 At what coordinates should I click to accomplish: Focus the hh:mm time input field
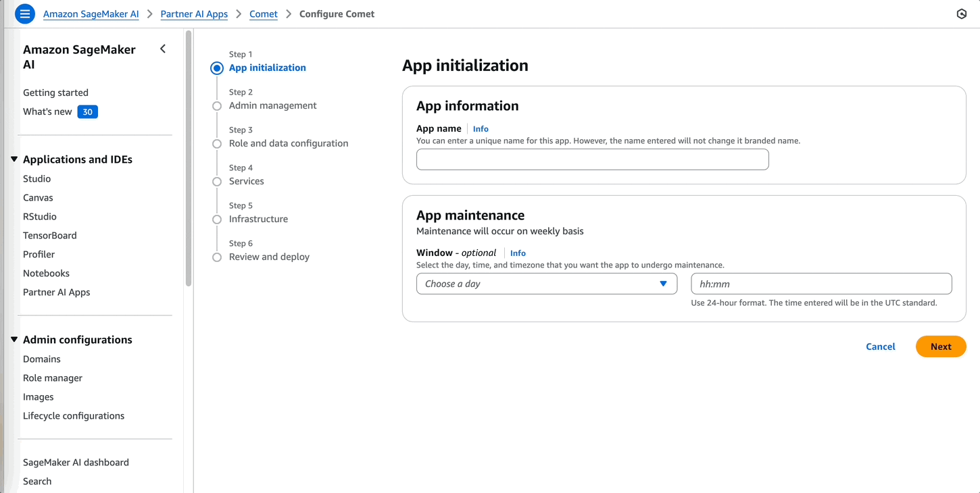820,284
